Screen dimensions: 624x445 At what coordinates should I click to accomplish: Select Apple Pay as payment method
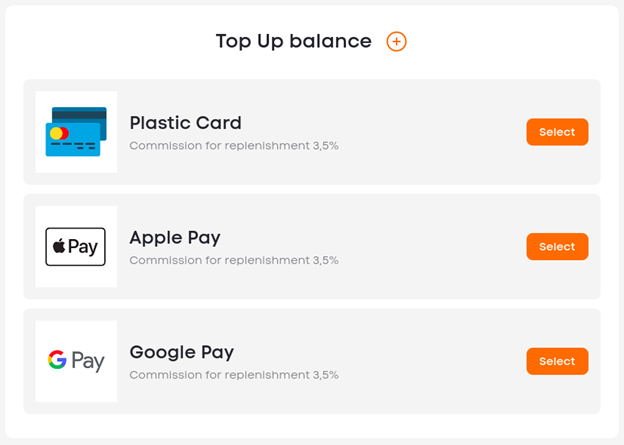coord(557,246)
